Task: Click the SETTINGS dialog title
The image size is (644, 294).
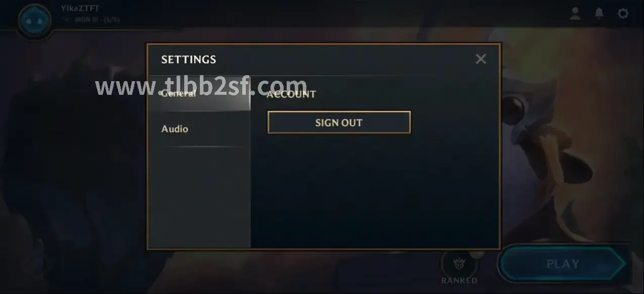Action: pos(189,60)
